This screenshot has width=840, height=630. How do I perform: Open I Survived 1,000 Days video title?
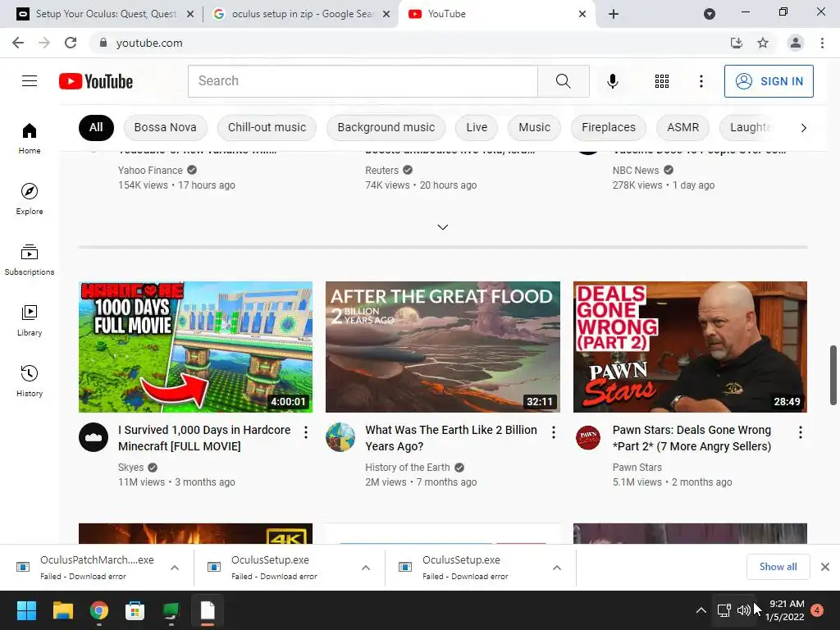(x=204, y=438)
